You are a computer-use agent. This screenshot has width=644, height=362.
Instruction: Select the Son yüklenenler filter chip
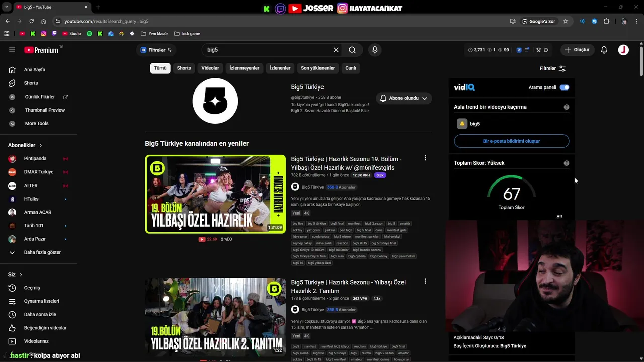click(x=318, y=68)
